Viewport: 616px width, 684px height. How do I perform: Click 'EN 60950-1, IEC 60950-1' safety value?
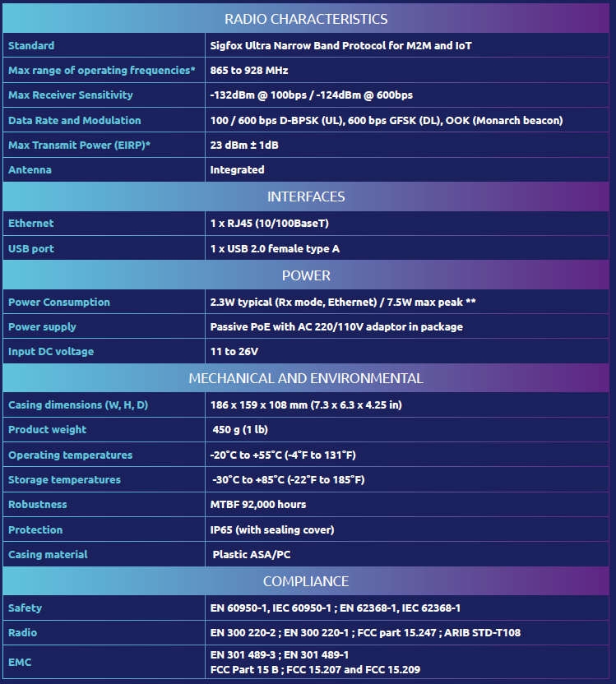point(271,608)
